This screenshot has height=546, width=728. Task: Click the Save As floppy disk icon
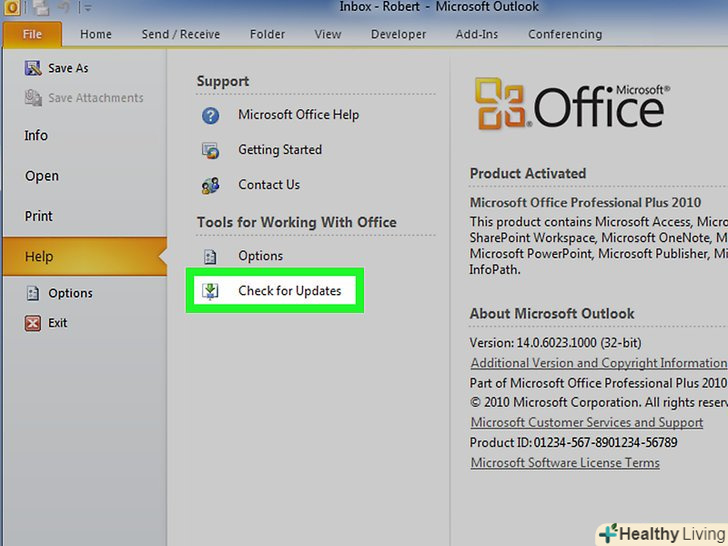33,68
